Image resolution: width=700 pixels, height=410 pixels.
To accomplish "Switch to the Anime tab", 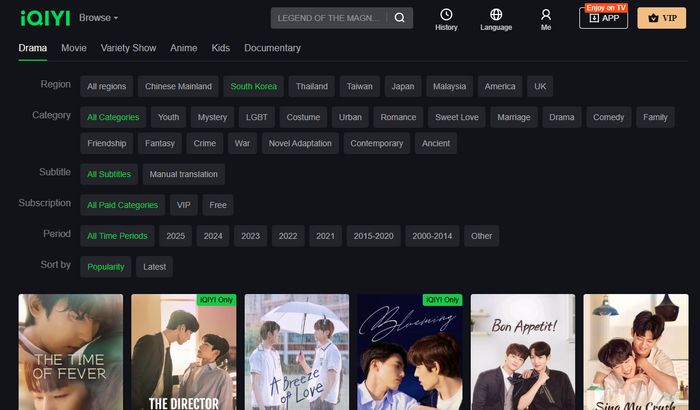I will [x=183, y=48].
